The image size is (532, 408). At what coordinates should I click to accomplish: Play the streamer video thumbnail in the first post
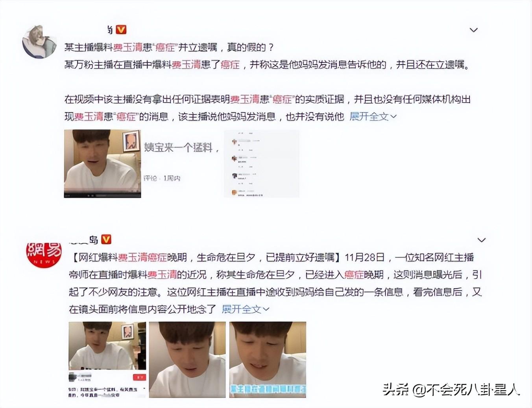[x=102, y=164]
